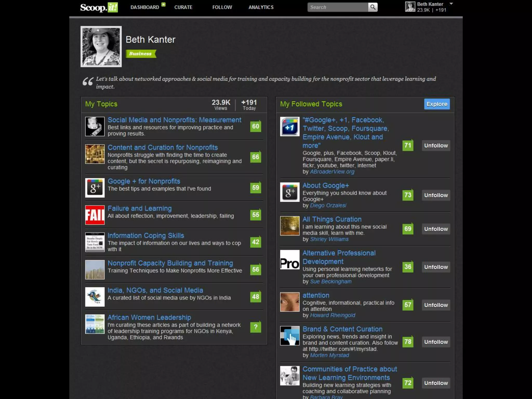Viewport: 532px width, 399px height.
Task: Click the +1 Google topic icon
Action: (290, 127)
